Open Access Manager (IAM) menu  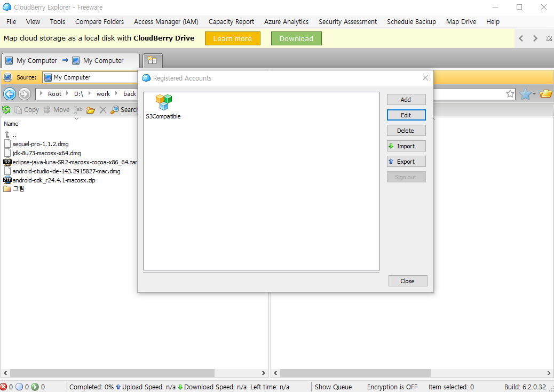click(166, 21)
